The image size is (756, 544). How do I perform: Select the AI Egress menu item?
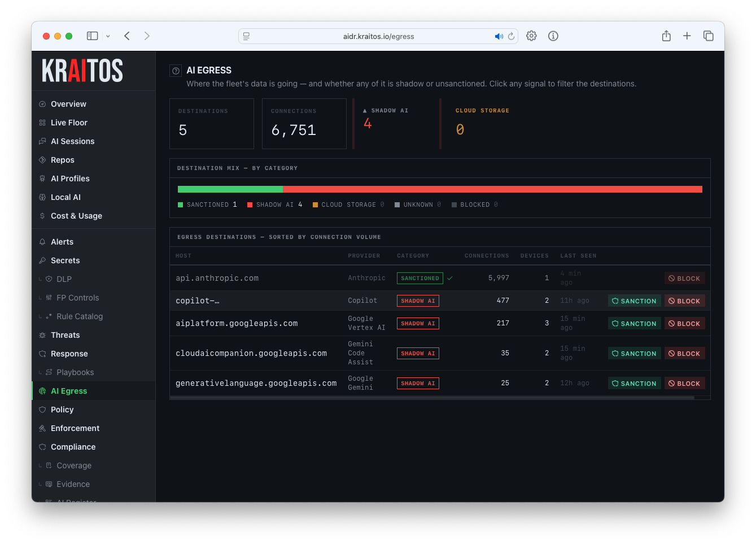[94, 391]
